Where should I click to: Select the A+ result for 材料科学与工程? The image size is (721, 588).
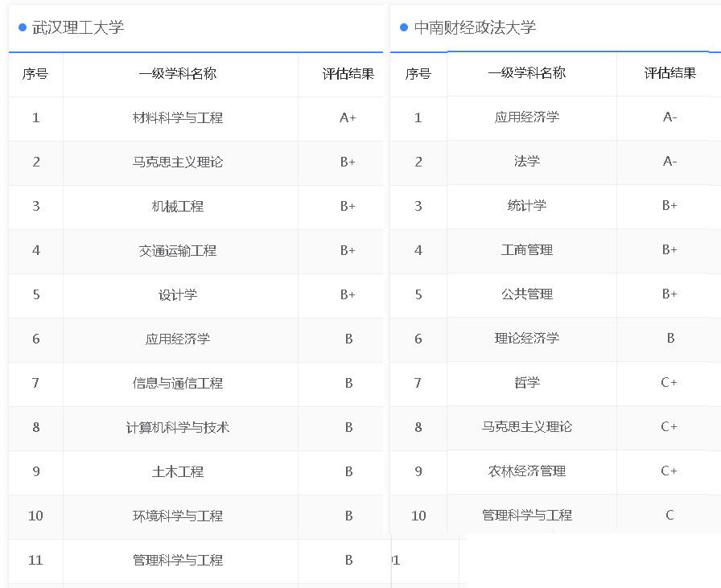(x=348, y=117)
